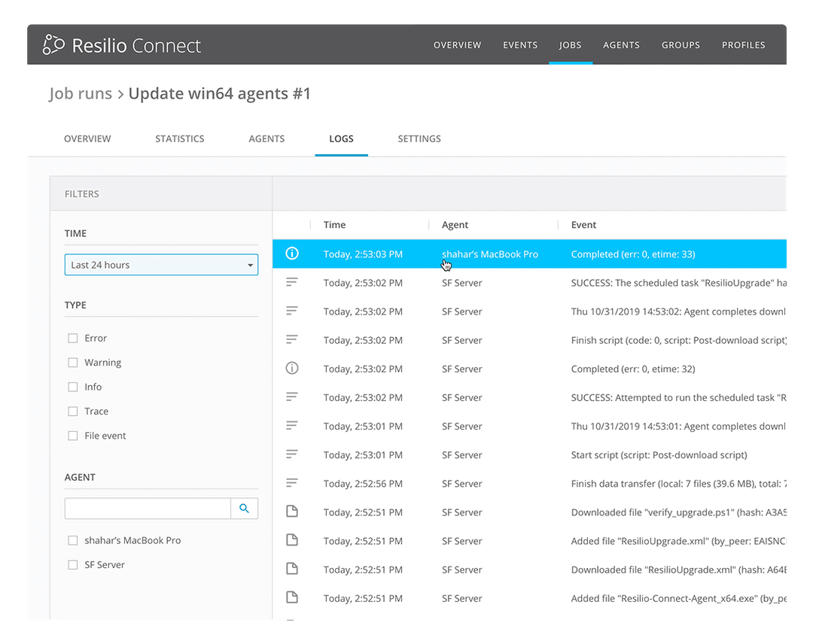This screenshot has height=644, width=813.
Task: Click event 'Added file "ResilioUpgrade.xml"'
Action: (x=679, y=541)
